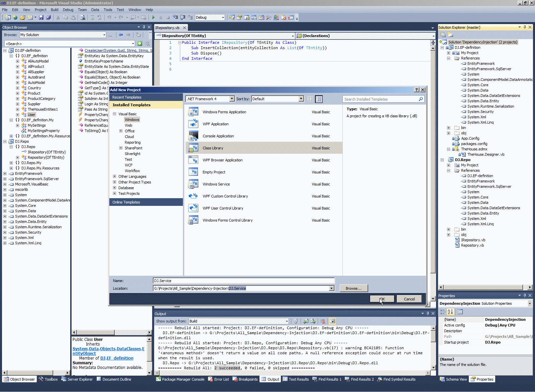Expand the Other Languages templates node

click(114, 176)
